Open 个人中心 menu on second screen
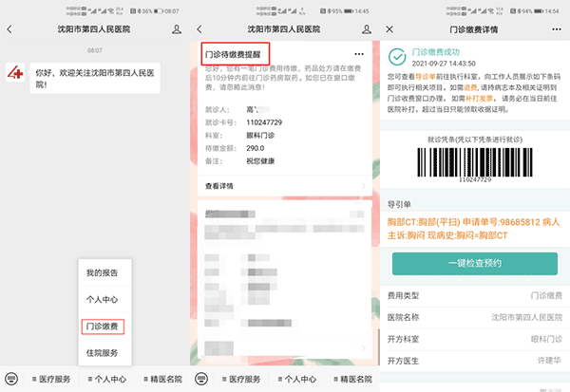The height and width of the screenshot is (392, 570). tap(297, 380)
